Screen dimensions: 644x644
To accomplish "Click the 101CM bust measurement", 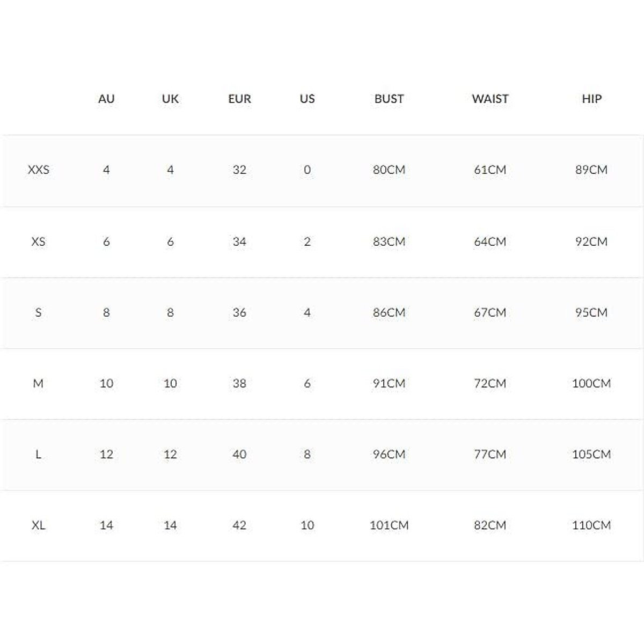I will pyautogui.click(x=389, y=525).
